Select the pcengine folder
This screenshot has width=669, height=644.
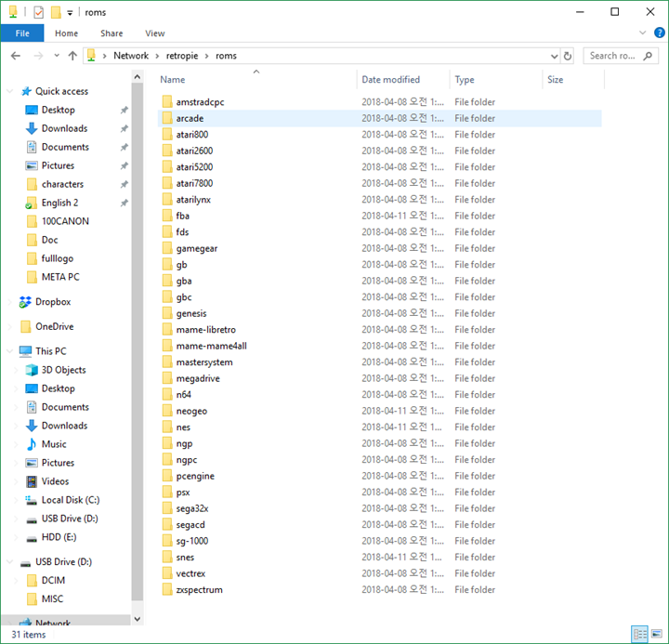(x=195, y=477)
